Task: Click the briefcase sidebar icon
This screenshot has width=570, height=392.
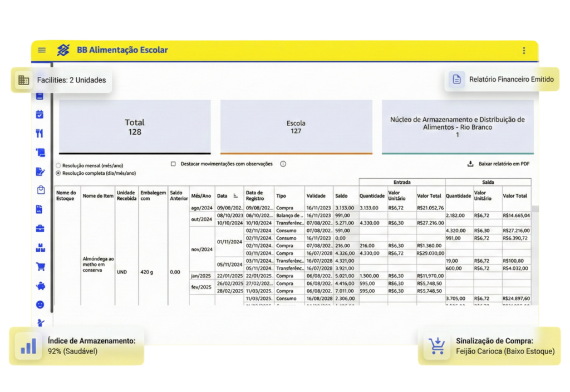Action: pyautogui.click(x=40, y=228)
